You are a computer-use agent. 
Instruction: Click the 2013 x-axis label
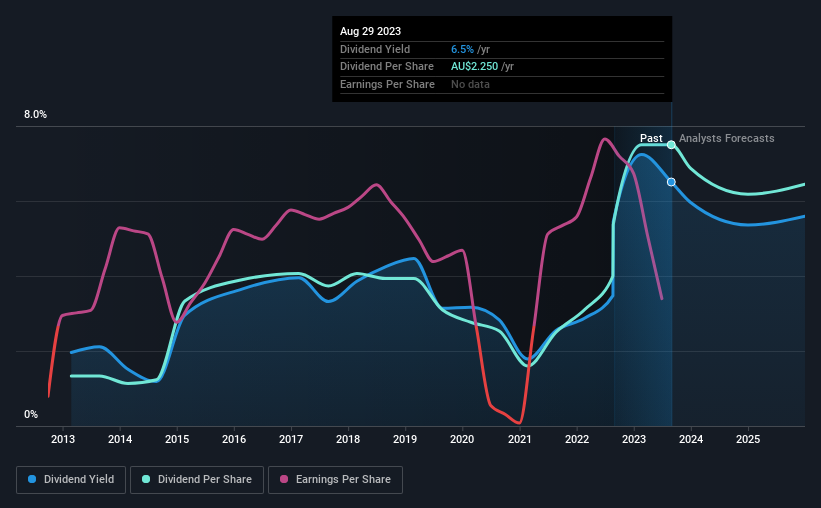pyautogui.click(x=63, y=439)
